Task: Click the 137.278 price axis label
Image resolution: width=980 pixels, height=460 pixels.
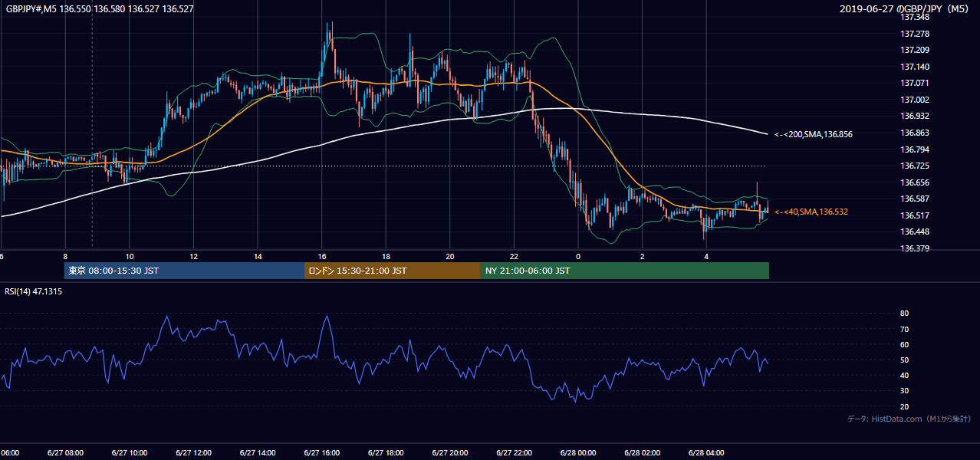Action: click(915, 34)
